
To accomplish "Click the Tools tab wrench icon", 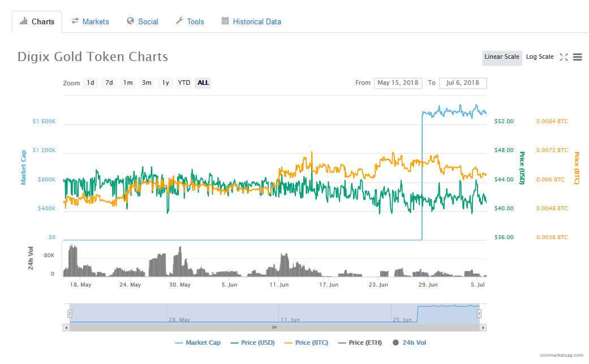I will [x=179, y=21].
